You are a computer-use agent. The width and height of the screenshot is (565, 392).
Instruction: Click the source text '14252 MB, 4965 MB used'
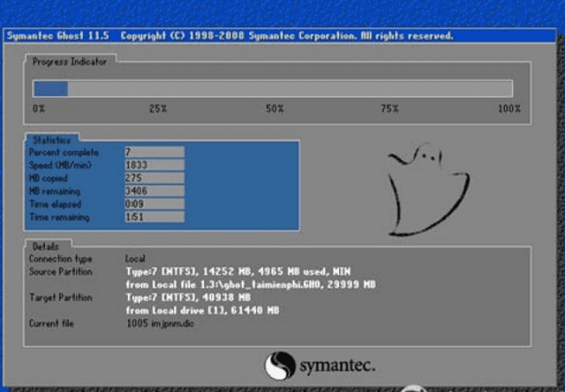coord(266,271)
